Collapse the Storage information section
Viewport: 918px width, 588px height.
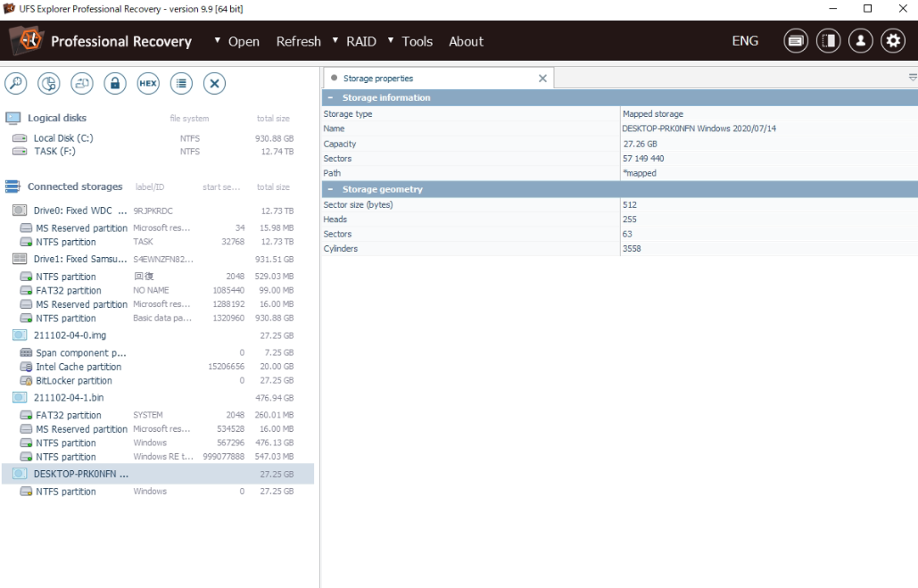tap(330, 98)
